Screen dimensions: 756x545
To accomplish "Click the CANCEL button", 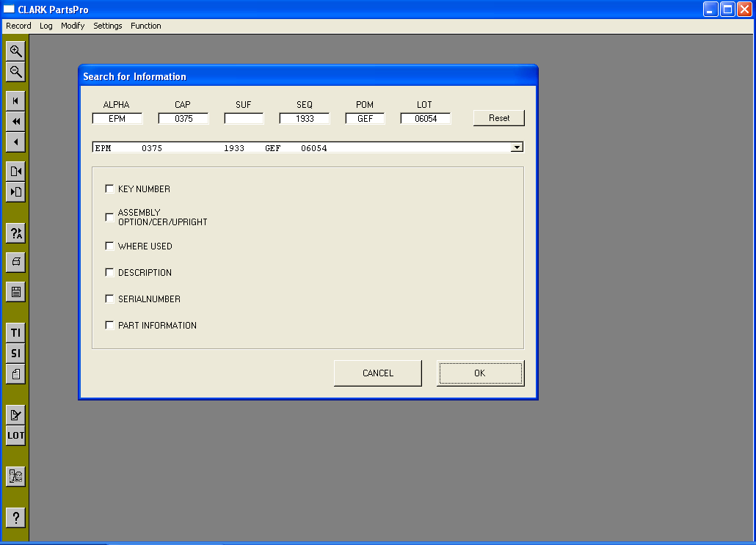I will click(378, 373).
